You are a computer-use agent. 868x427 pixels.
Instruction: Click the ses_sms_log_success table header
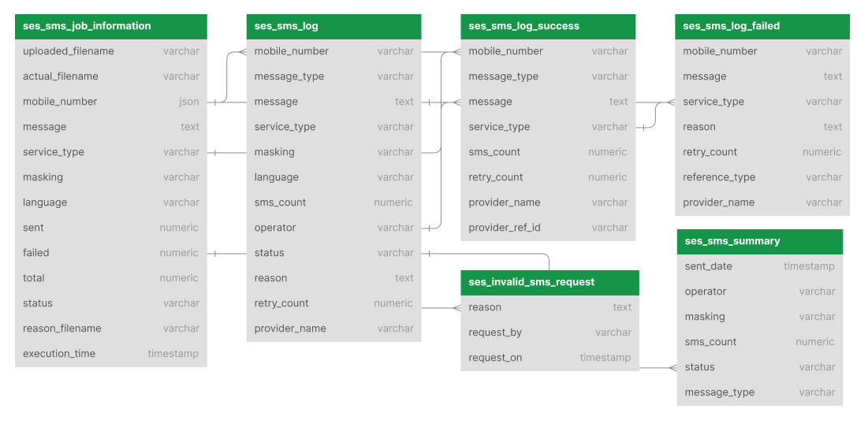[x=548, y=27]
